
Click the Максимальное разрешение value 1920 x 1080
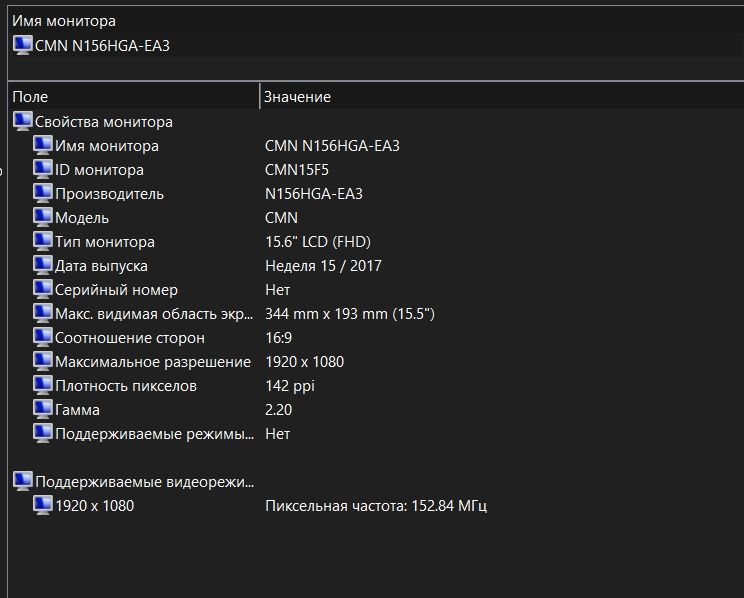(305, 362)
